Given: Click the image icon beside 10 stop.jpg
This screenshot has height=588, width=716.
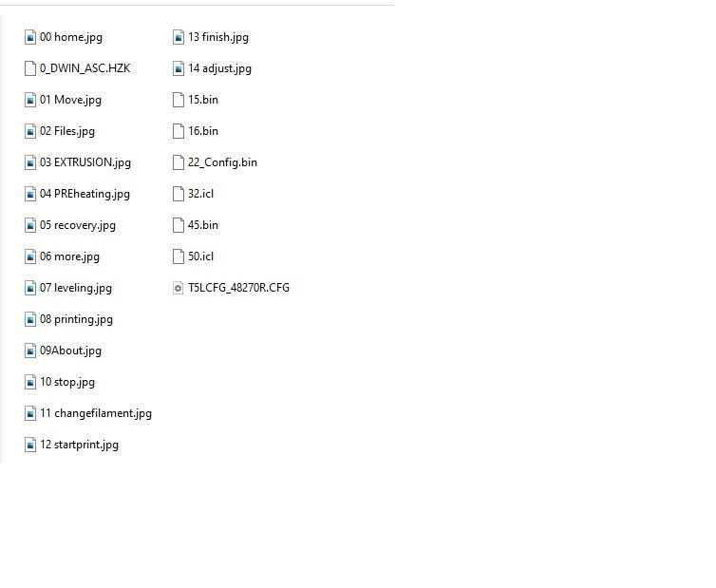Looking at the screenshot, I should pos(30,382).
